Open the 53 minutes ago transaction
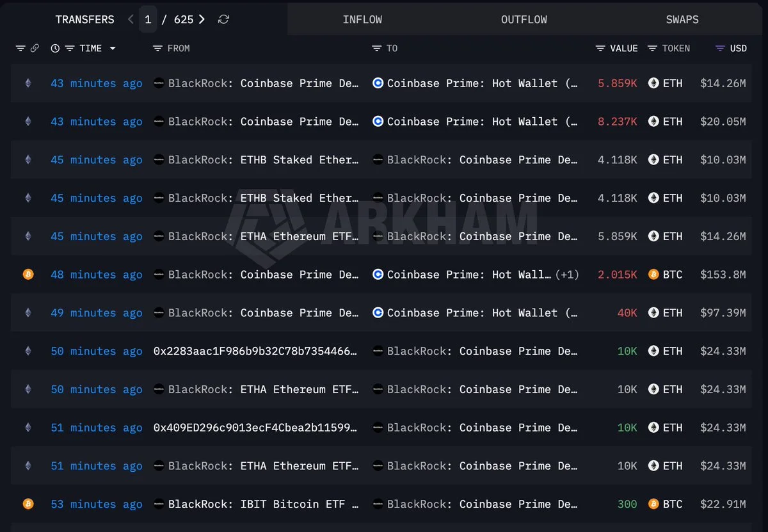 coord(97,504)
